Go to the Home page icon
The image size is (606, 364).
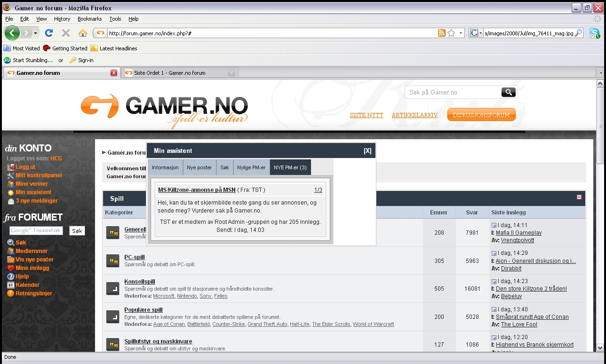pyautogui.click(x=83, y=33)
